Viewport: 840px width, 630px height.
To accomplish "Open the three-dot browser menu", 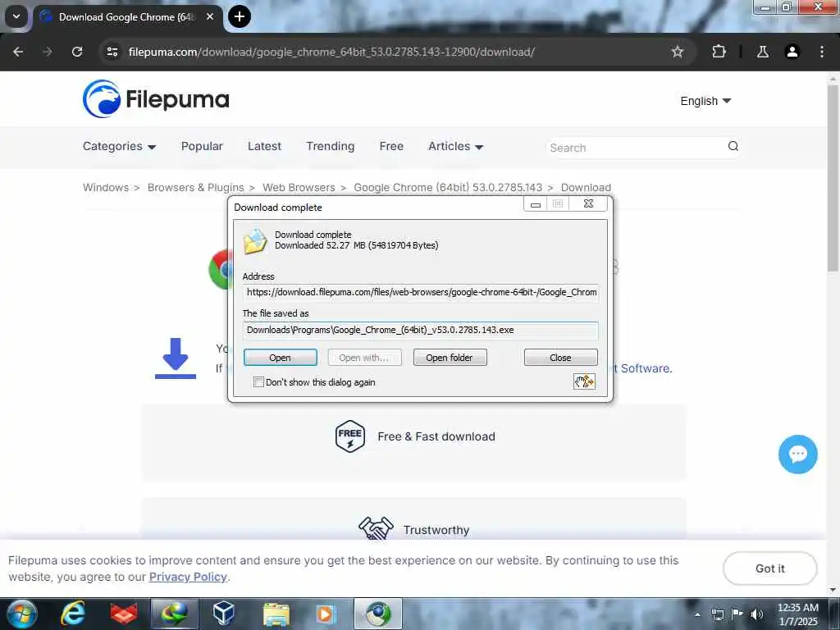I will click(x=822, y=52).
